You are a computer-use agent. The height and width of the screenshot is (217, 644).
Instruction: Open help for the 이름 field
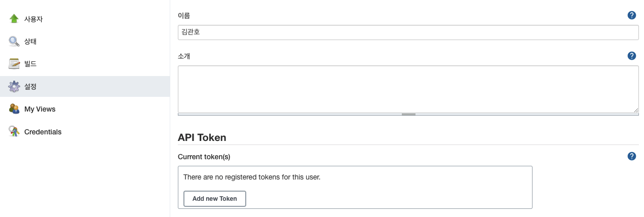[632, 15]
